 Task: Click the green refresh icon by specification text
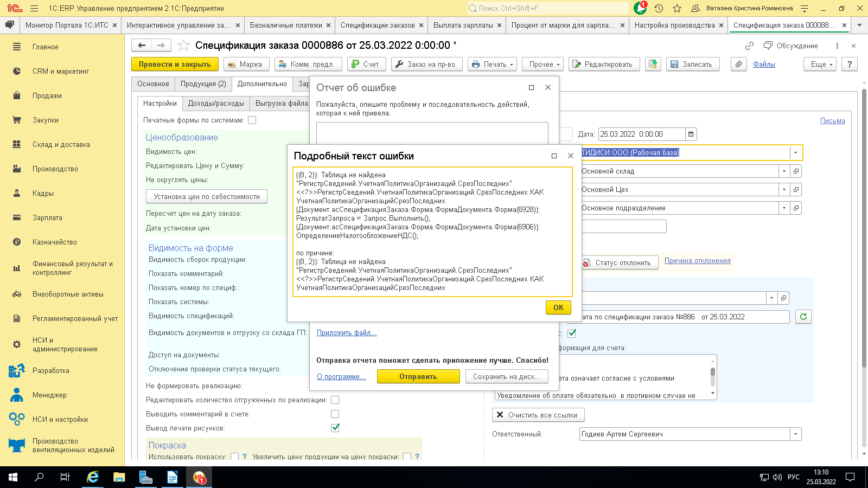[803, 317]
